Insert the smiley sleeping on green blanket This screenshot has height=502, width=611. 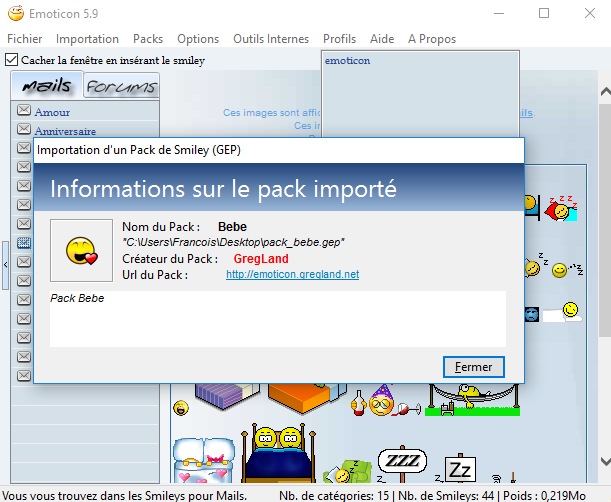point(347,472)
